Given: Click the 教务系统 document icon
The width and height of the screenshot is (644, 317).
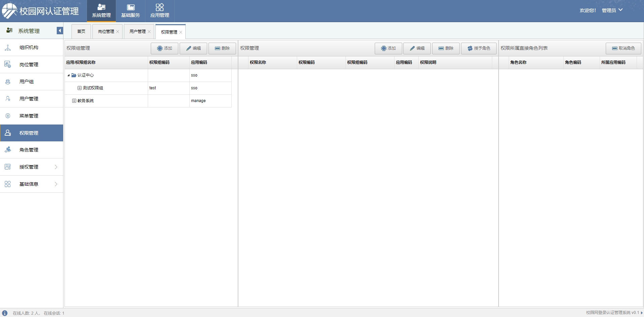Looking at the screenshot, I should point(74,101).
